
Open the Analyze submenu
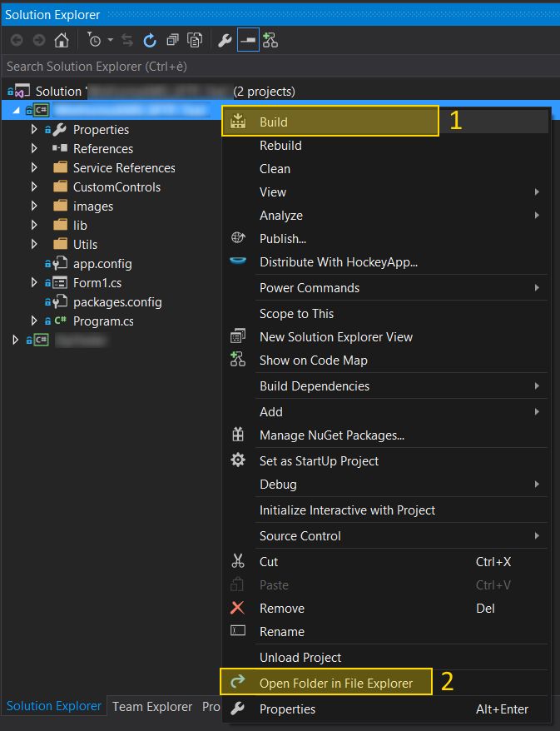tap(384, 216)
